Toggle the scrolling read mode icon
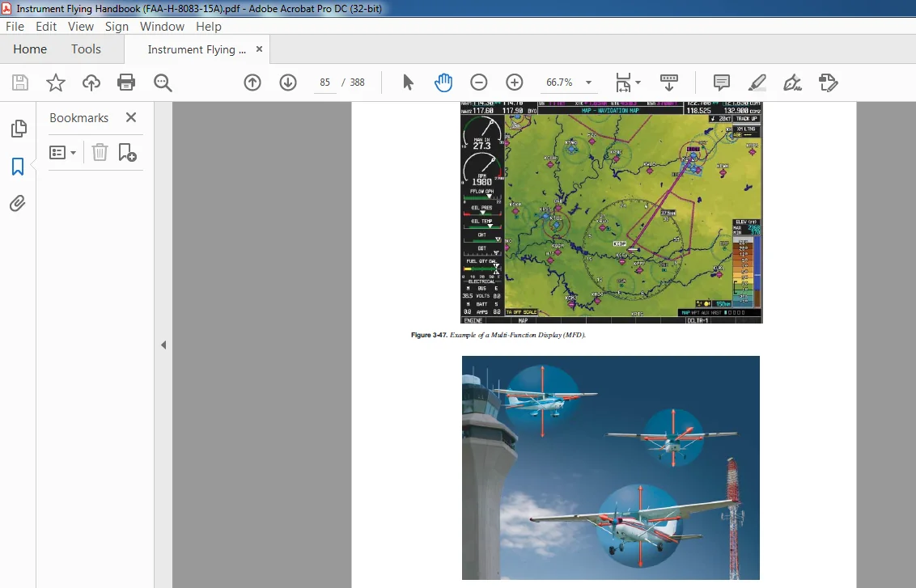The height and width of the screenshot is (588, 916). (669, 82)
